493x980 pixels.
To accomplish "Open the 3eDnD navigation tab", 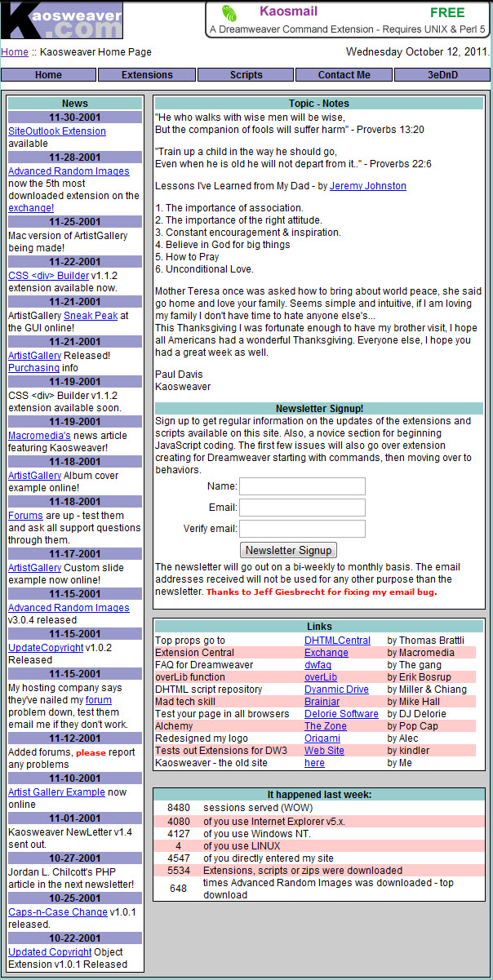I will tap(442, 75).
